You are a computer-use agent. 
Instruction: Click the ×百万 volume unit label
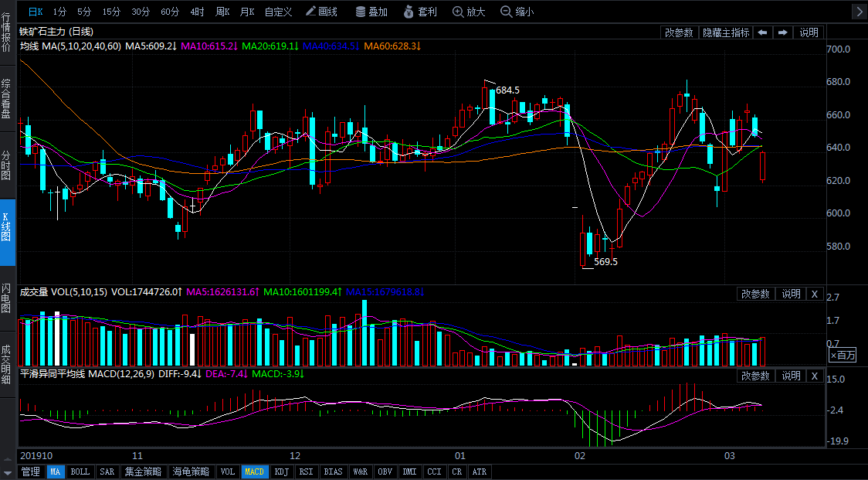pyautogui.click(x=843, y=356)
